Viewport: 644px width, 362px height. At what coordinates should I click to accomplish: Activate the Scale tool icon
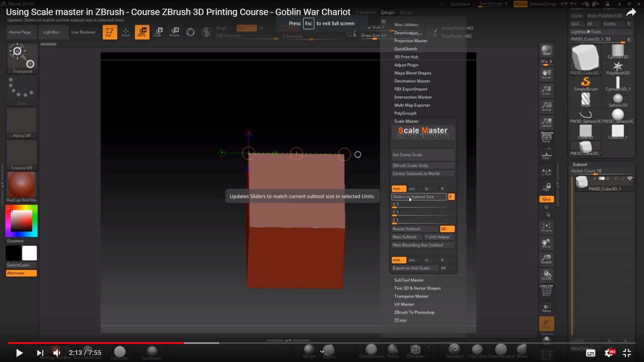(158, 32)
